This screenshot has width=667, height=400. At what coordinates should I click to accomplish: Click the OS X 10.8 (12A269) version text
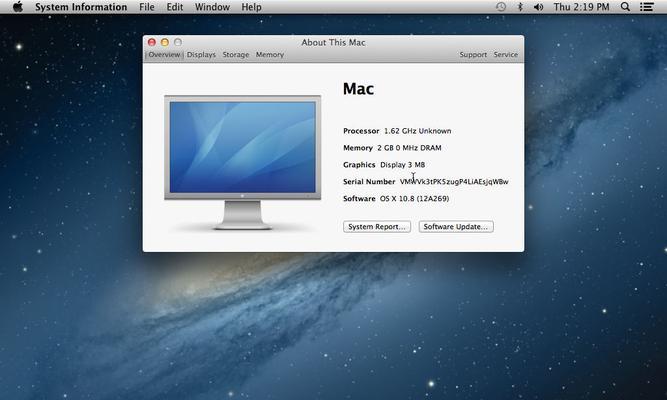[414, 199]
